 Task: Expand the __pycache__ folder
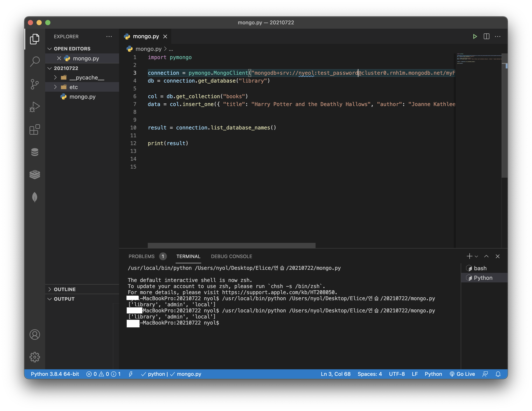pos(55,77)
